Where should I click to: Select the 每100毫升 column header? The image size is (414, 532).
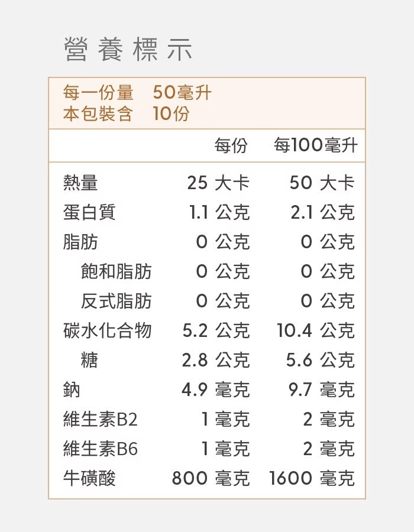click(316, 145)
